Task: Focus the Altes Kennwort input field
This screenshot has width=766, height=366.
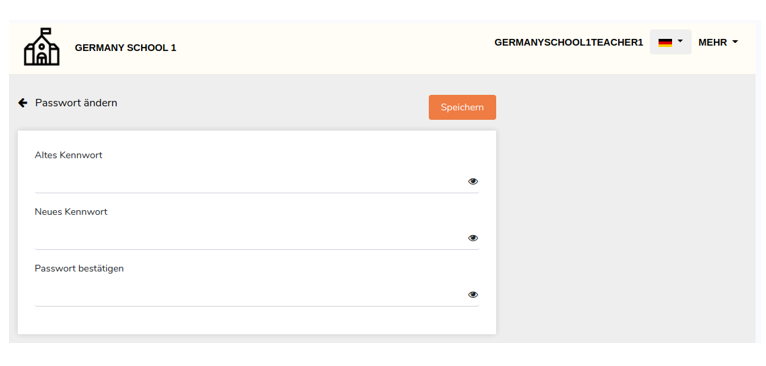Action: point(250,181)
